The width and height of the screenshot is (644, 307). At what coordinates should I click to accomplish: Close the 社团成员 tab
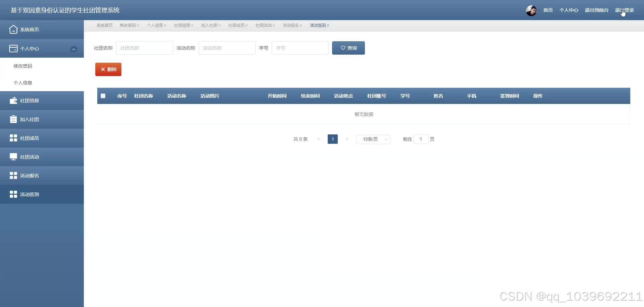coord(247,25)
